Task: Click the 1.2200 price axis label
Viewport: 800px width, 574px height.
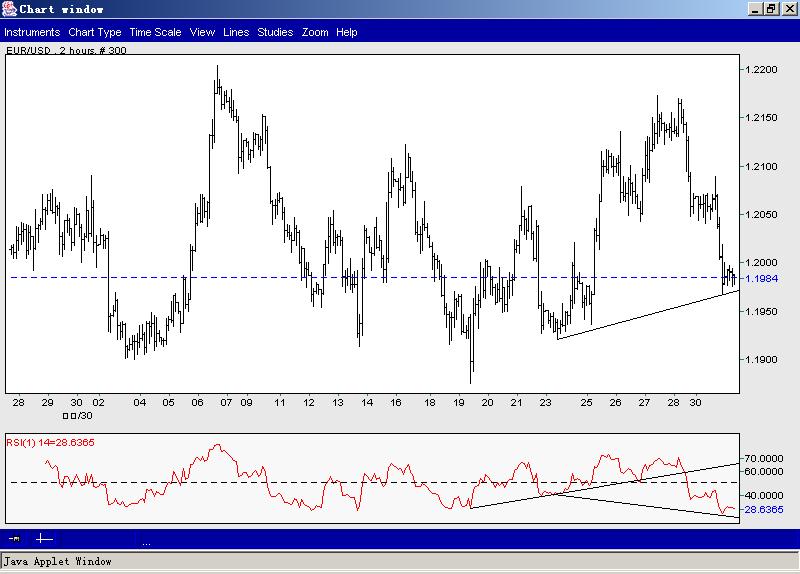Action: pos(762,69)
